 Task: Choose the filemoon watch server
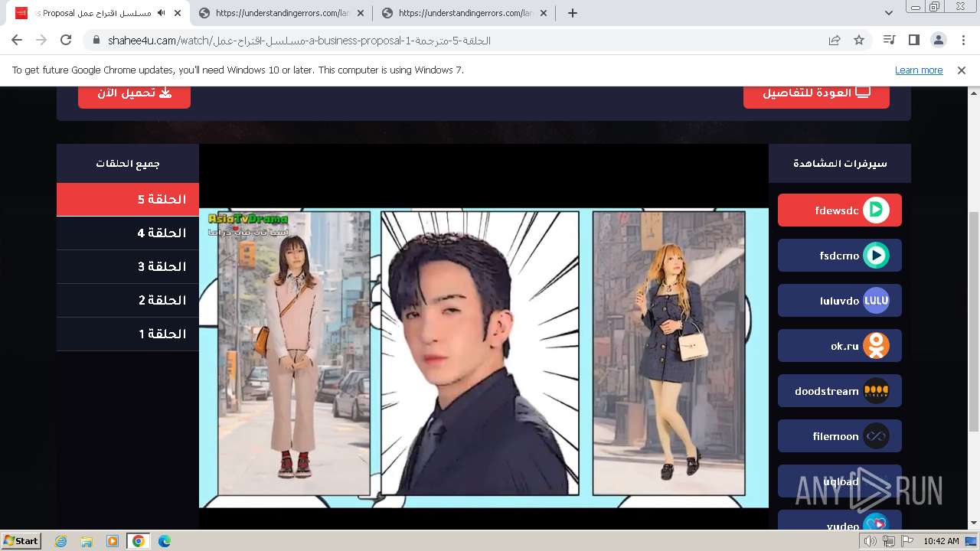click(840, 436)
